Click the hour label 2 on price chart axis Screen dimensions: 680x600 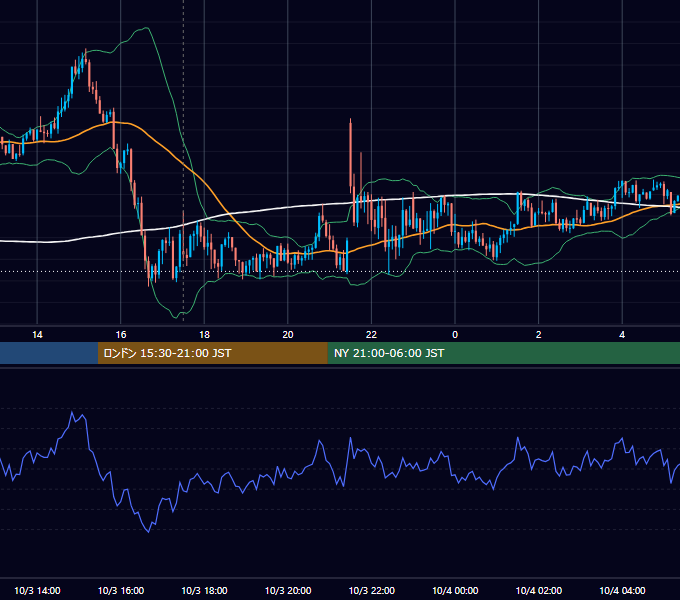point(539,335)
